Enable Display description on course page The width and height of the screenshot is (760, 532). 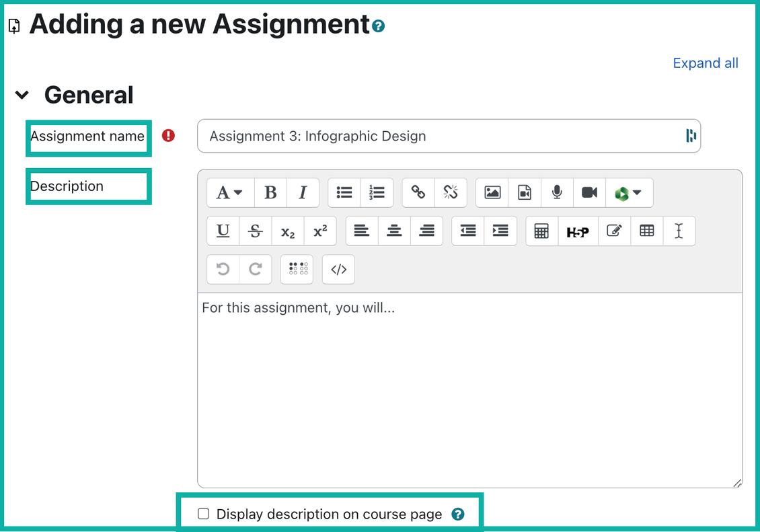coord(203,513)
